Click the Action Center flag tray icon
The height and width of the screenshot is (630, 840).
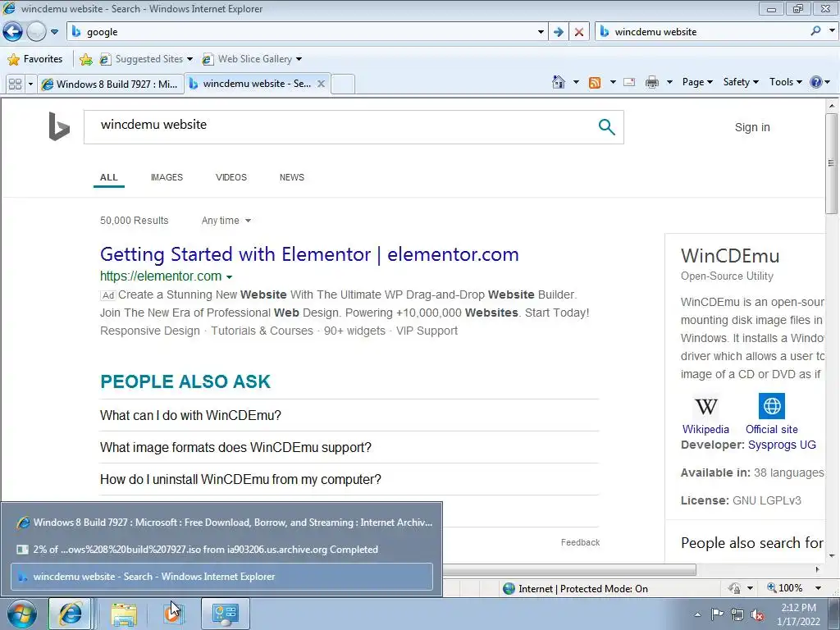pos(717,614)
